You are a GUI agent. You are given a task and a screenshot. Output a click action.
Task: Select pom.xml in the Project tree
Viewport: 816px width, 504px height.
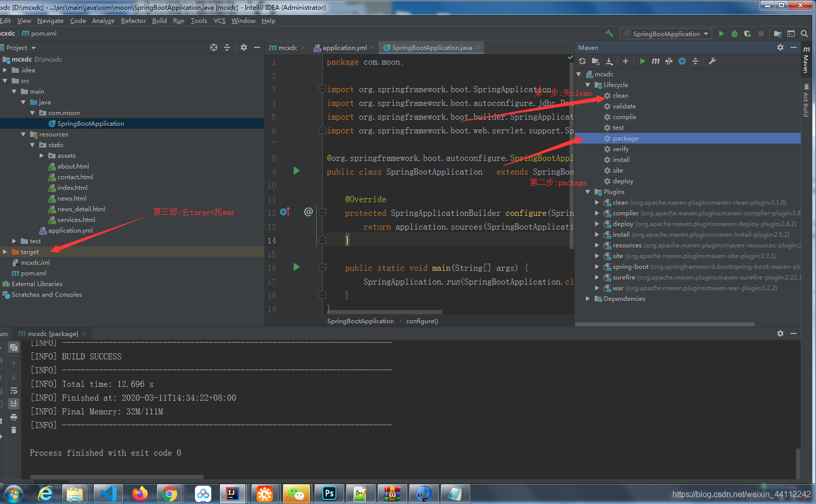pyautogui.click(x=33, y=273)
